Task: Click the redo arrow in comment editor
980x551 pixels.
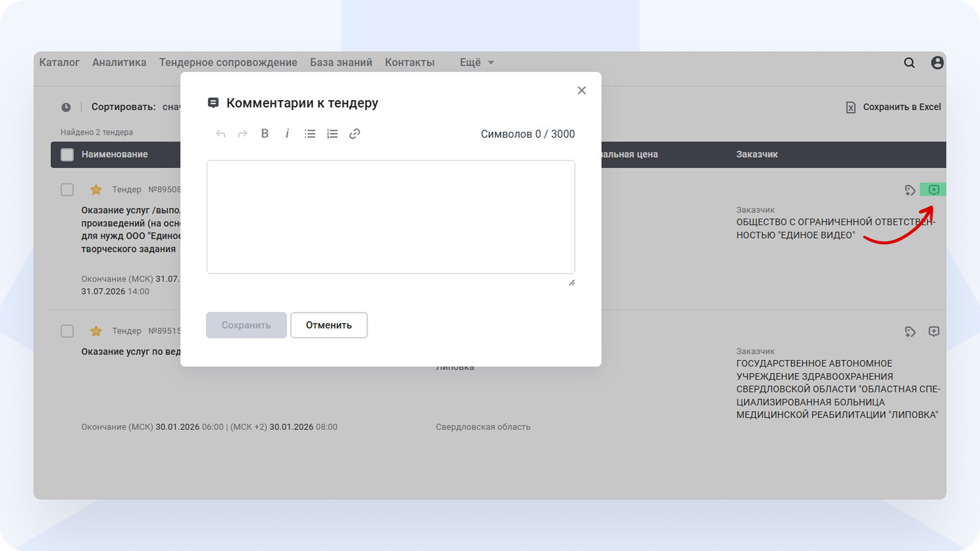Action: pos(243,134)
